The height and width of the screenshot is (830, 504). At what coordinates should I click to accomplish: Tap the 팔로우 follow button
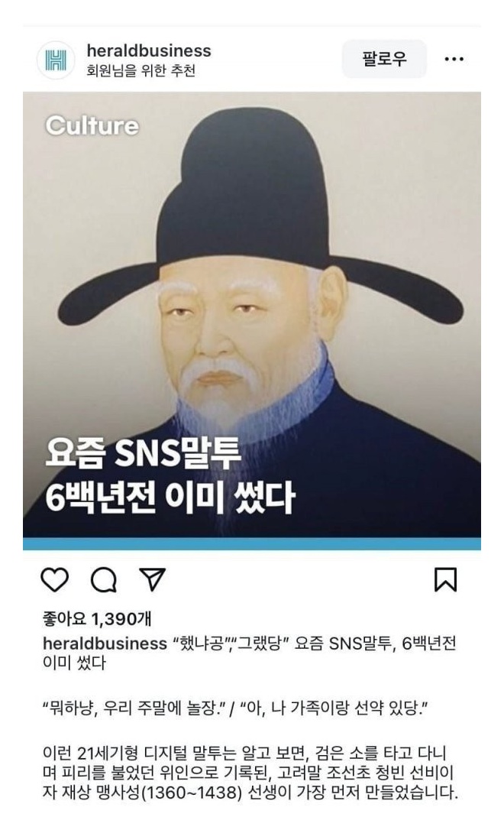click(x=384, y=59)
